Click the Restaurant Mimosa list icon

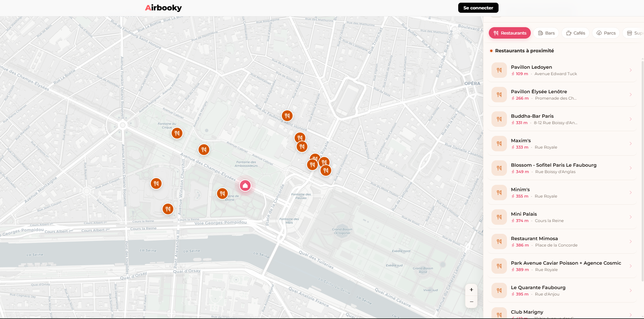point(499,242)
